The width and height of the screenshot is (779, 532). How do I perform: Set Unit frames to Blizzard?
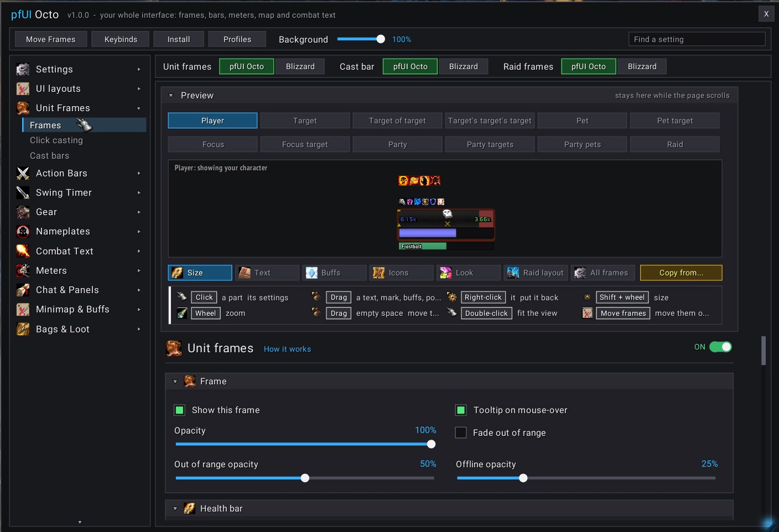coord(300,66)
